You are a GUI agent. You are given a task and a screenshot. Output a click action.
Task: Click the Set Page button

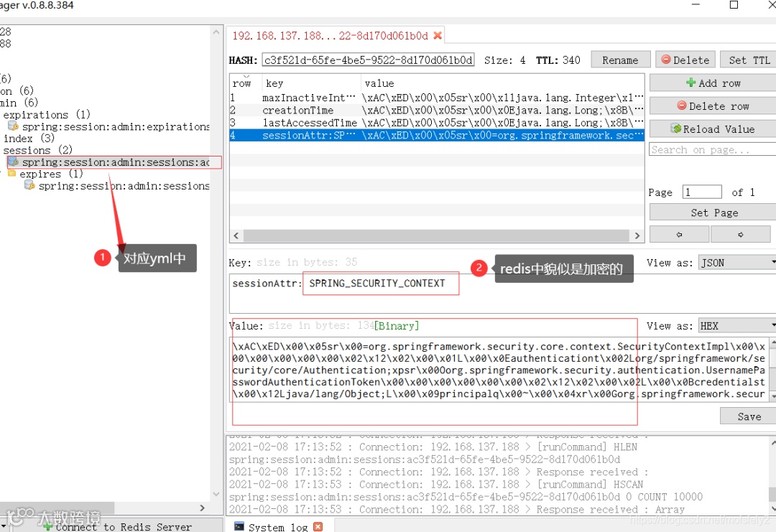coord(713,213)
